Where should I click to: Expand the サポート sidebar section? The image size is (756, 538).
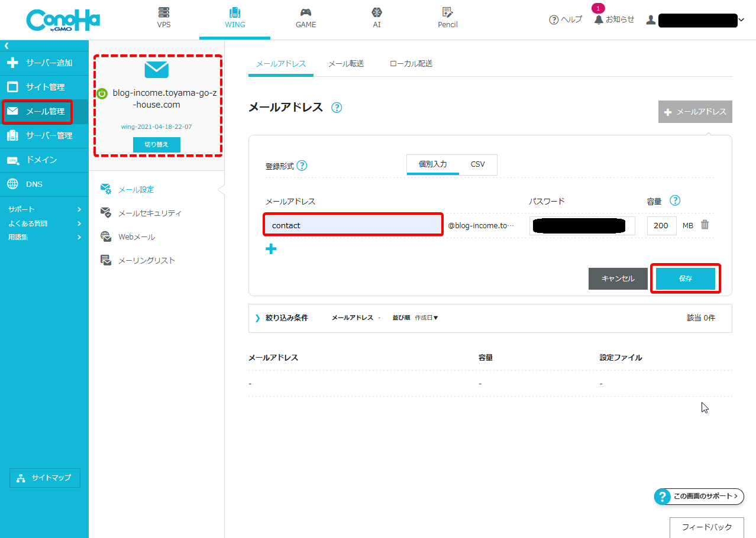click(44, 209)
